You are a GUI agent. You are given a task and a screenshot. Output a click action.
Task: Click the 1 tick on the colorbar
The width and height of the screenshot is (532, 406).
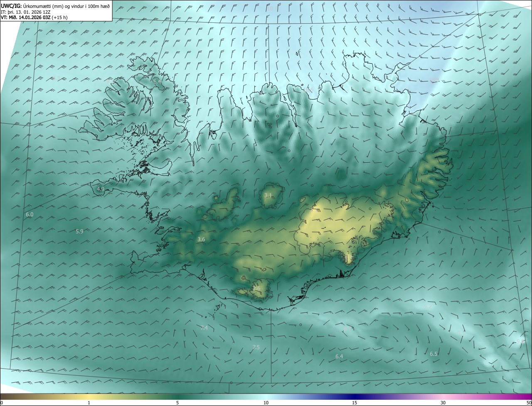[x=89, y=403]
